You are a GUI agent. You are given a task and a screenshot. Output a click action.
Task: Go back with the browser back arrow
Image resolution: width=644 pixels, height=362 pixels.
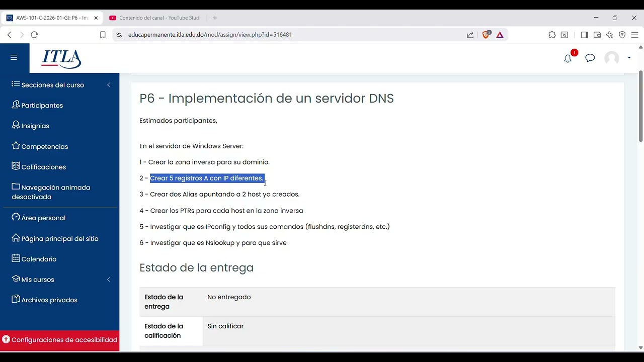click(x=9, y=35)
